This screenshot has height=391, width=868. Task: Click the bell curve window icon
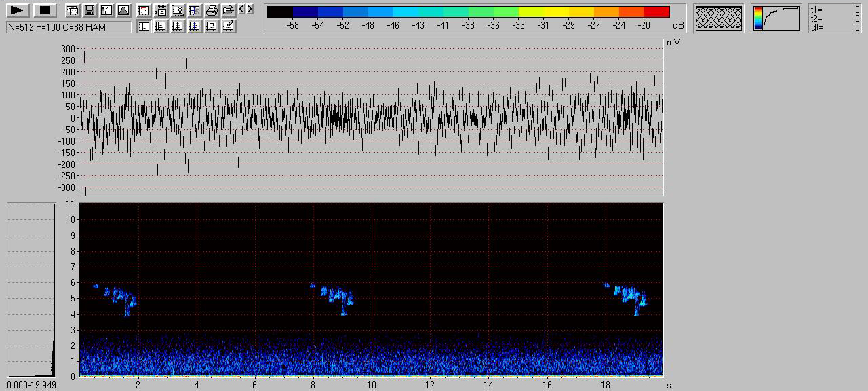tap(123, 10)
